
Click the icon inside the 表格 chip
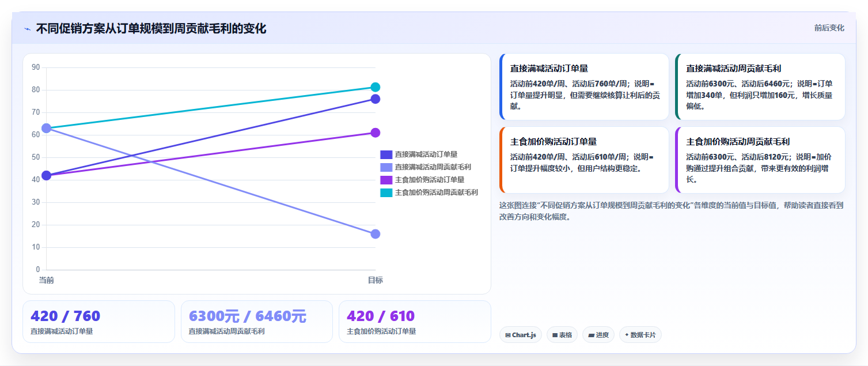[555, 335]
